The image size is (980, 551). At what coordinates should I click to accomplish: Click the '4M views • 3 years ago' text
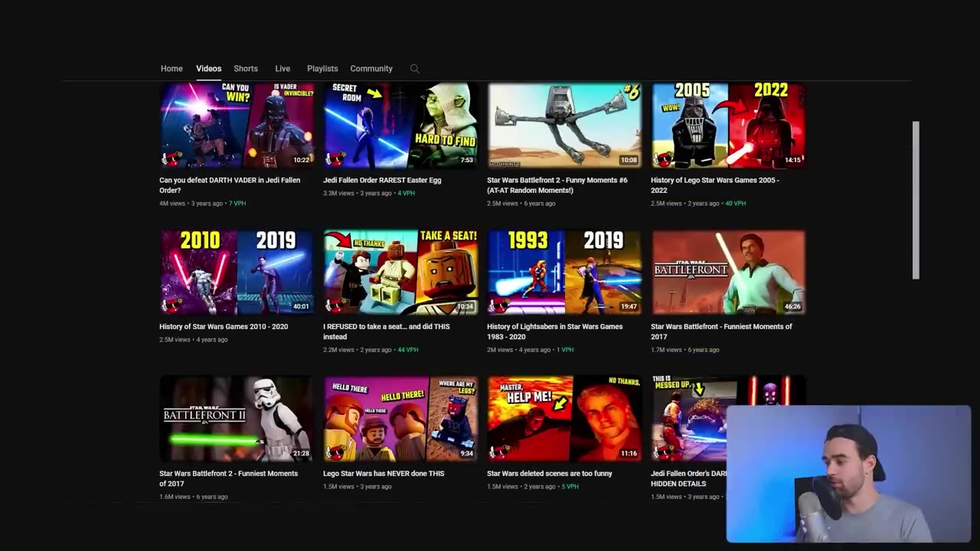point(191,204)
